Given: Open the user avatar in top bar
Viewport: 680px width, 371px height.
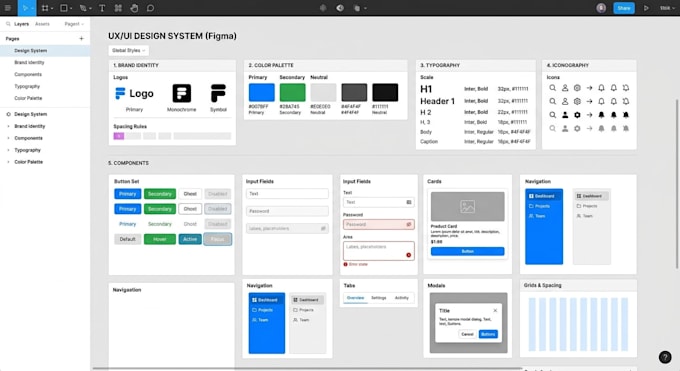Looking at the screenshot, I should pyautogui.click(x=601, y=8).
